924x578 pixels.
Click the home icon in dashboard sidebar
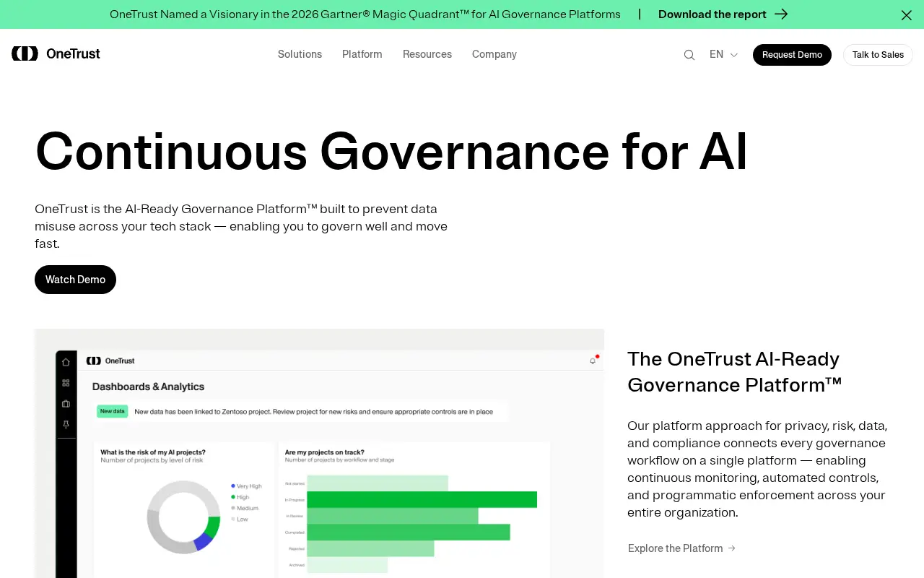[66, 362]
